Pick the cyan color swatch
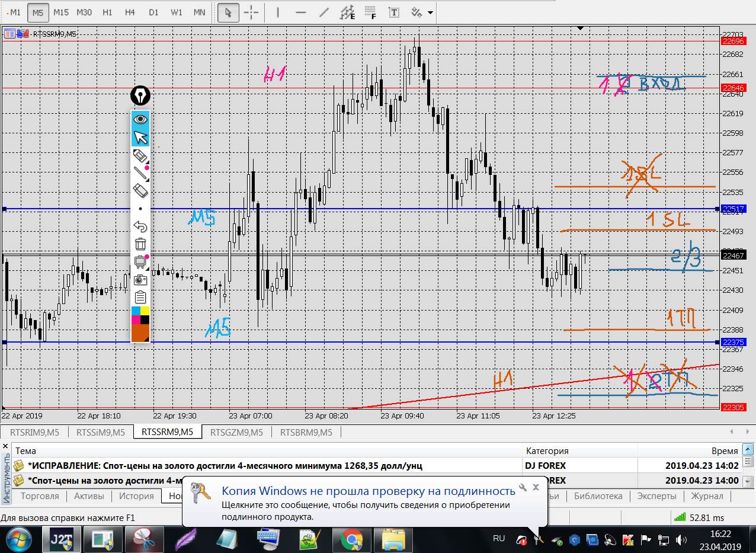The height and width of the screenshot is (553, 756). click(x=136, y=311)
